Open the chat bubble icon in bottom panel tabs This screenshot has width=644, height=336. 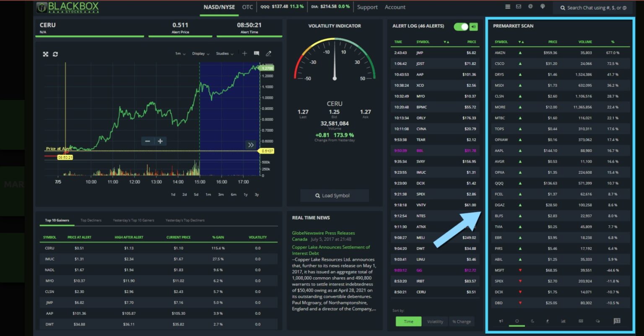point(598,321)
